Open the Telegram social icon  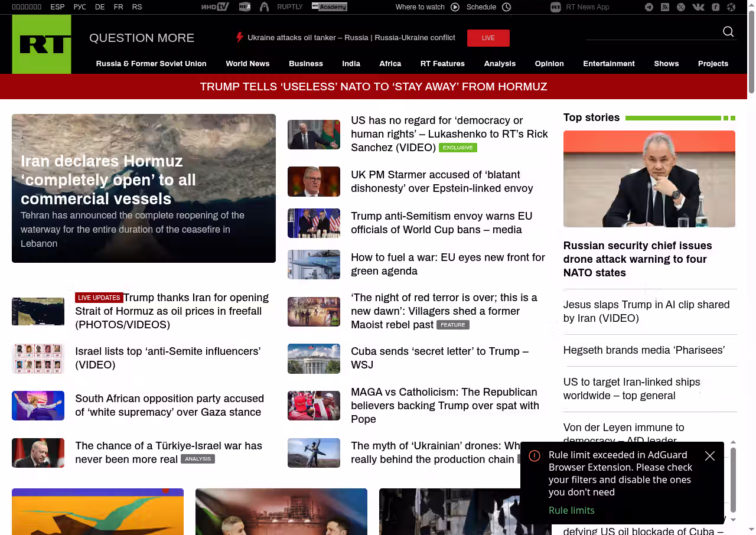pyautogui.click(x=649, y=7)
